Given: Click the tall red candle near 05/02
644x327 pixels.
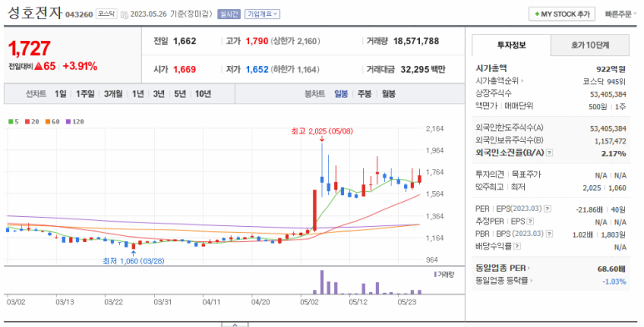Looking at the screenshot, I should pyautogui.click(x=315, y=210).
